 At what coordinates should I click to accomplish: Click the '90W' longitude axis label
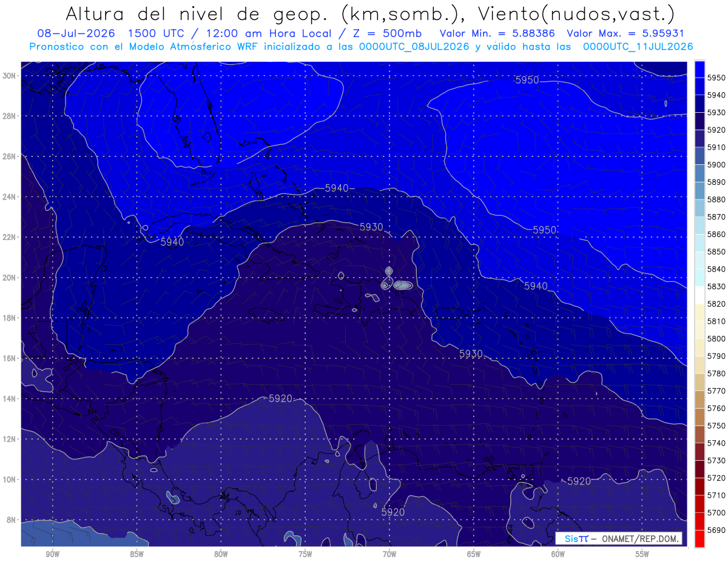[52, 555]
